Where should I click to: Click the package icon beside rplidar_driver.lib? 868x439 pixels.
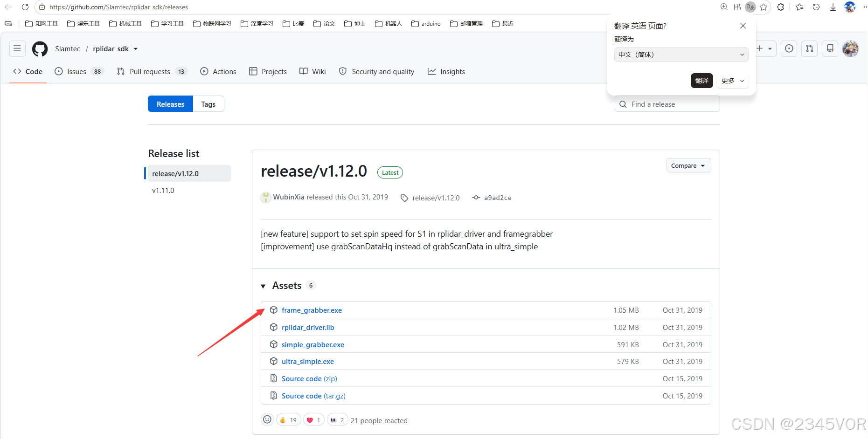tap(274, 327)
